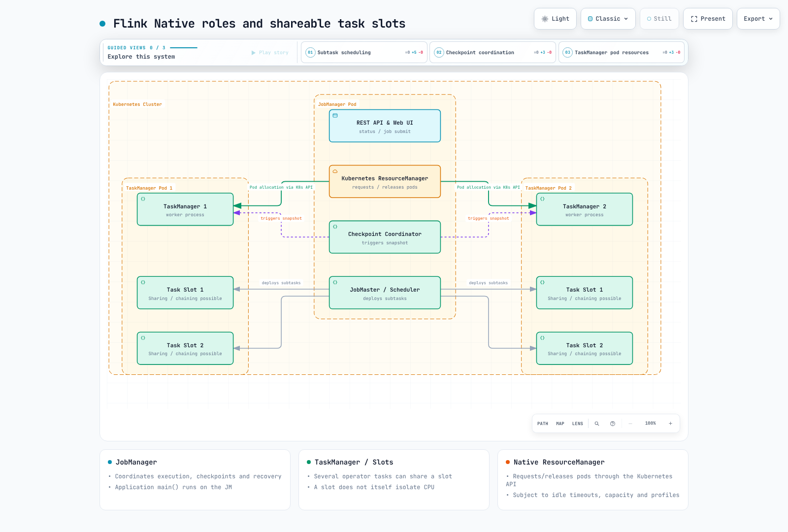Click the code icon on TaskManager 2

click(542, 199)
